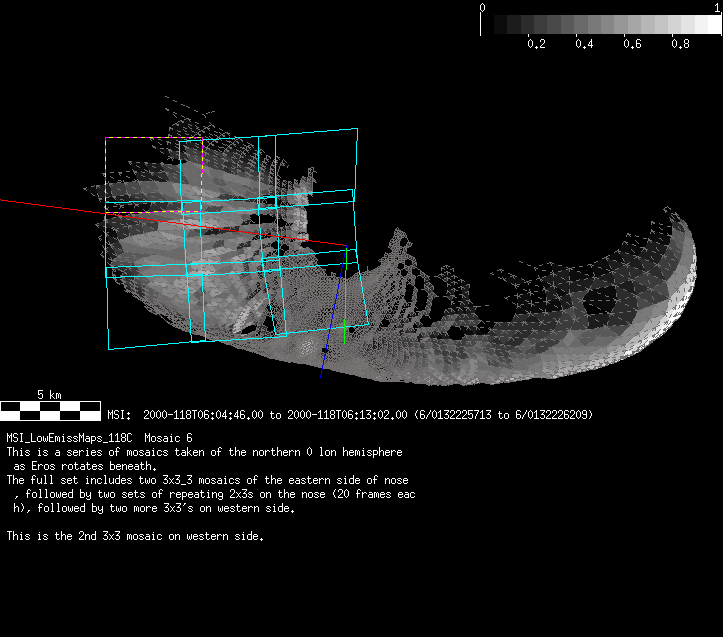Click the 0.4 legend tick label
This screenshot has height=637, width=723.
coord(584,44)
